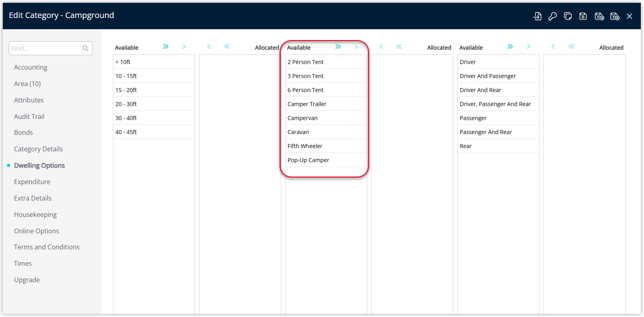Select the 'Passenger And Rear' option

(x=498, y=132)
